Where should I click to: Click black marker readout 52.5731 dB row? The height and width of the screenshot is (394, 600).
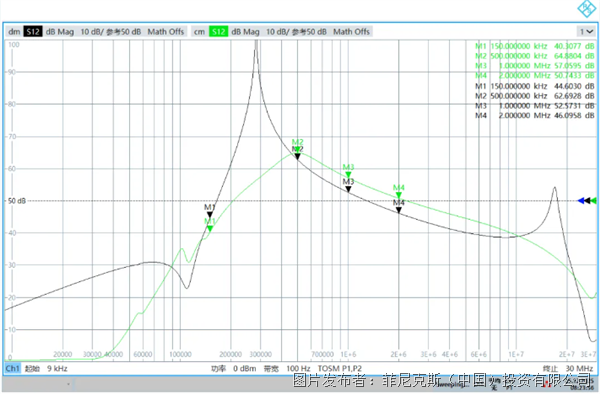[535, 106]
